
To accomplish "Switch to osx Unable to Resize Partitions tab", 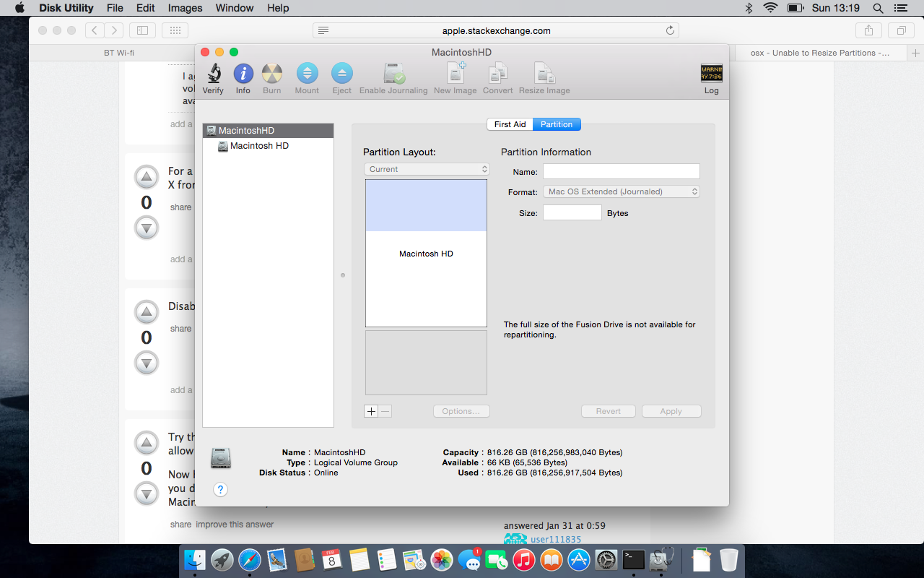I will [x=819, y=53].
